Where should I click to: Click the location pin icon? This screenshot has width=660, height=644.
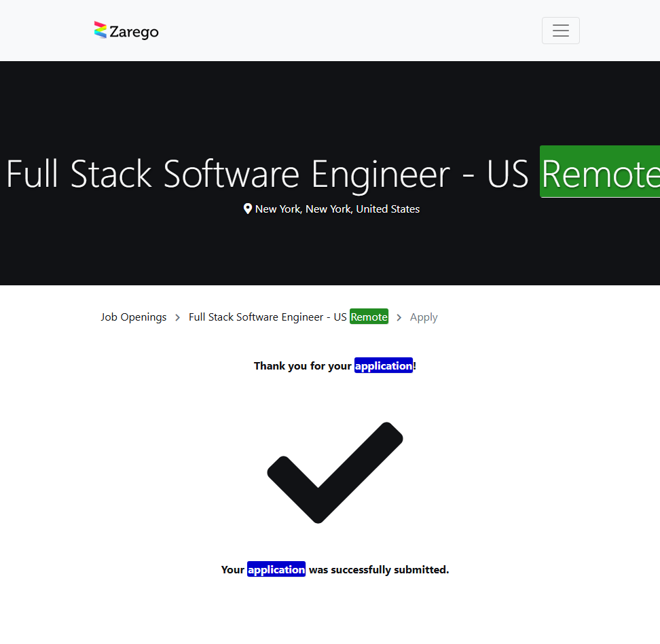(x=248, y=209)
